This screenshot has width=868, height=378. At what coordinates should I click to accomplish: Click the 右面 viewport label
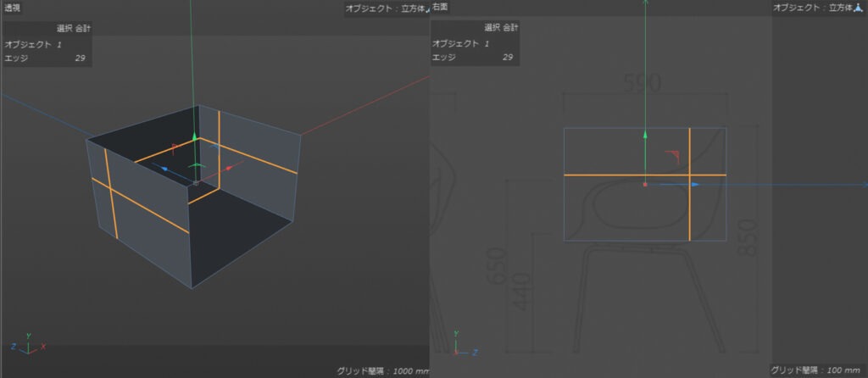click(440, 7)
